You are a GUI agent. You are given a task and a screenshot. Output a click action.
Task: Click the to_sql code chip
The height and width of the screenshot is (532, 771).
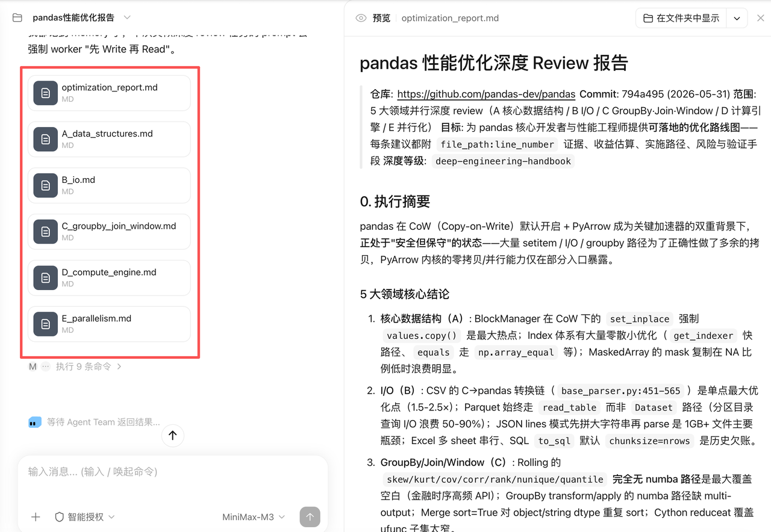coord(553,441)
